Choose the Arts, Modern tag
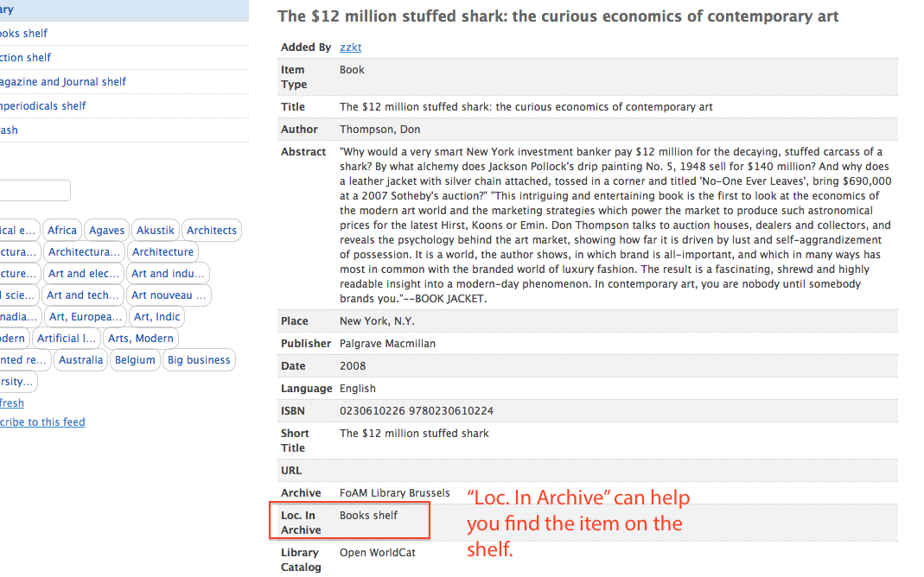The height and width of the screenshot is (577, 924). (141, 339)
